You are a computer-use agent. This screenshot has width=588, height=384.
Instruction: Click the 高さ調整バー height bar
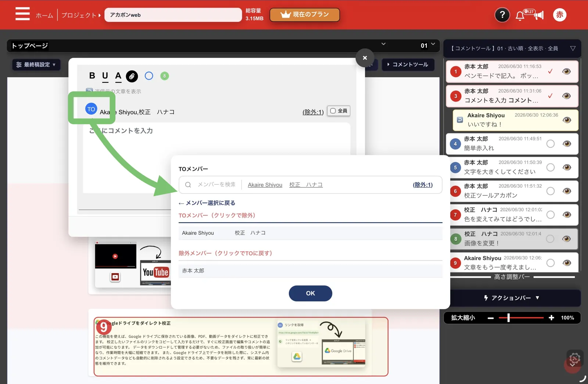[x=512, y=277]
